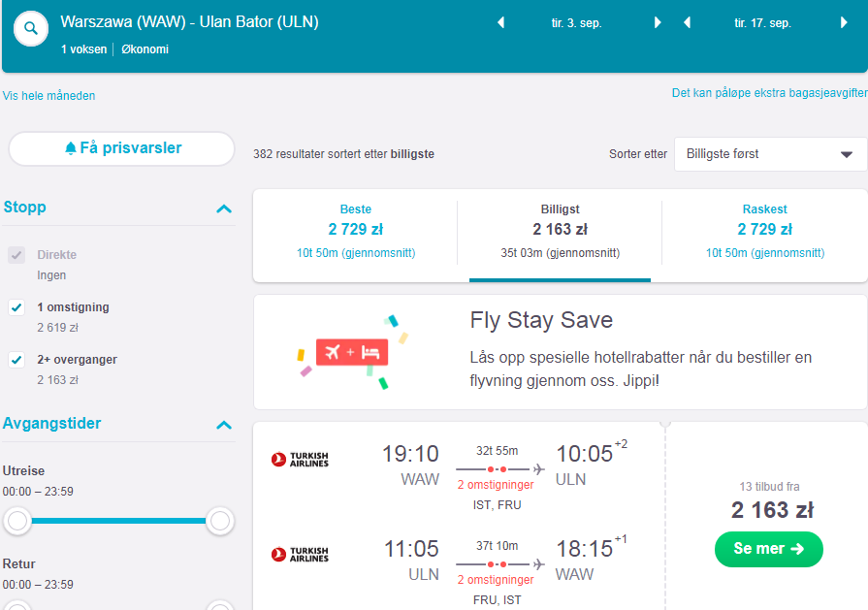Switch to the Raskest tab
This screenshot has width=868, height=610.
pyautogui.click(x=764, y=231)
